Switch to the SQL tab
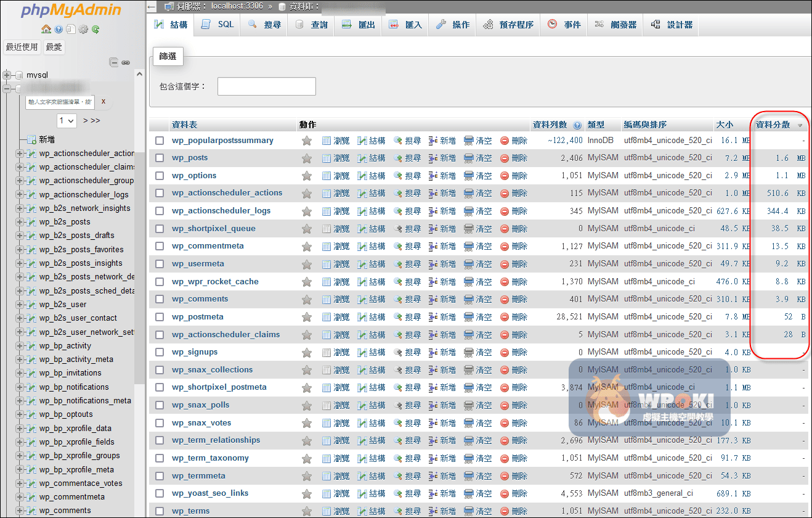The width and height of the screenshot is (812, 518). tap(218, 25)
